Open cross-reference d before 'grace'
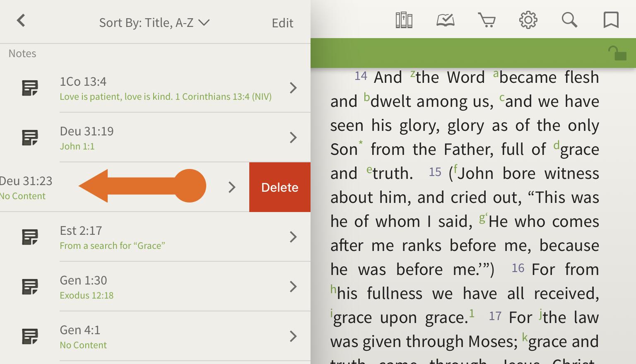Screen dimensions: 636x364 (556, 145)
